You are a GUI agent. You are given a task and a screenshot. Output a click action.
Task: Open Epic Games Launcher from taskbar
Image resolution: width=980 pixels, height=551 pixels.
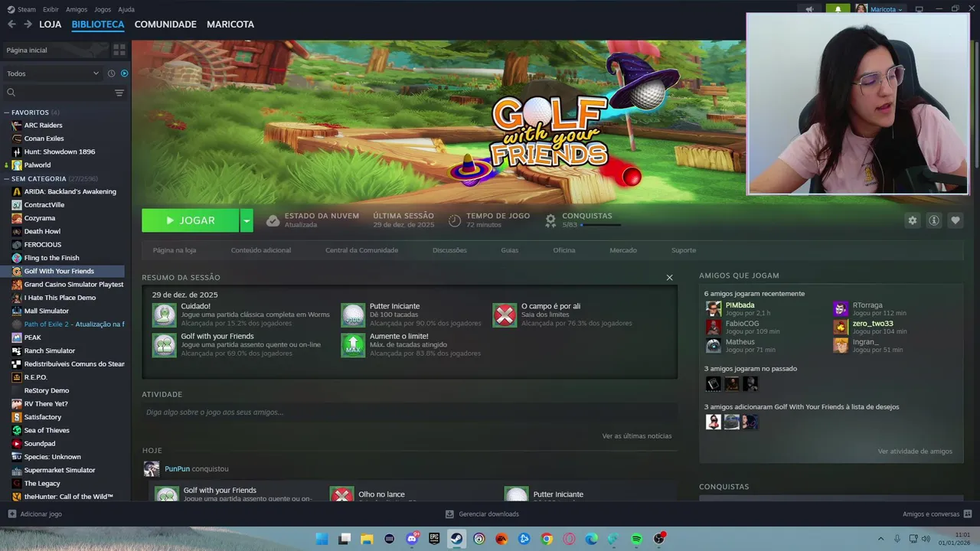point(434,539)
